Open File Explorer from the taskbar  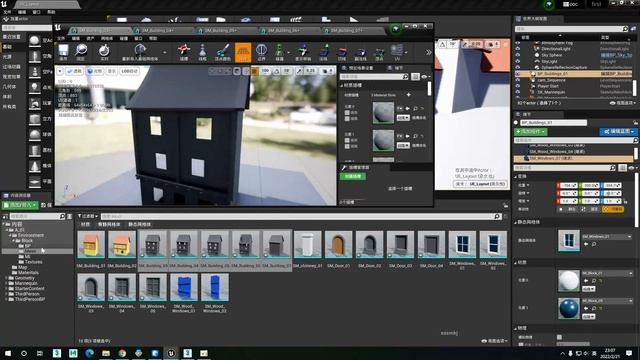point(106,353)
